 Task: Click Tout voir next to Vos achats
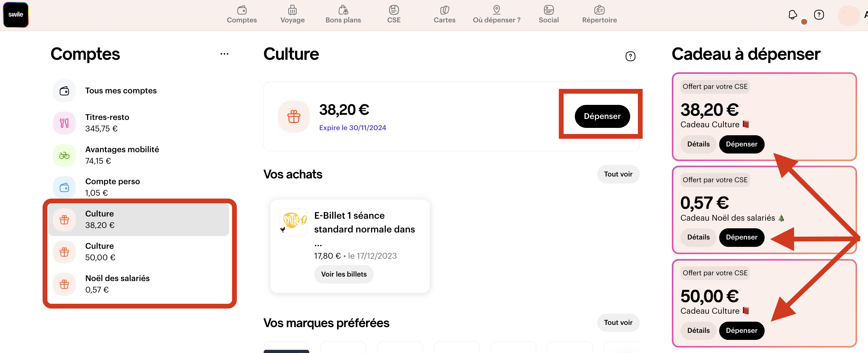[x=618, y=174]
